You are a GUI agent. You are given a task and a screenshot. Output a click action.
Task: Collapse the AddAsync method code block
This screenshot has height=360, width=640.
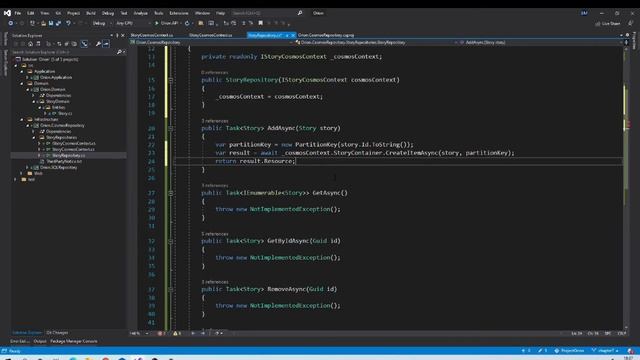[171, 128]
